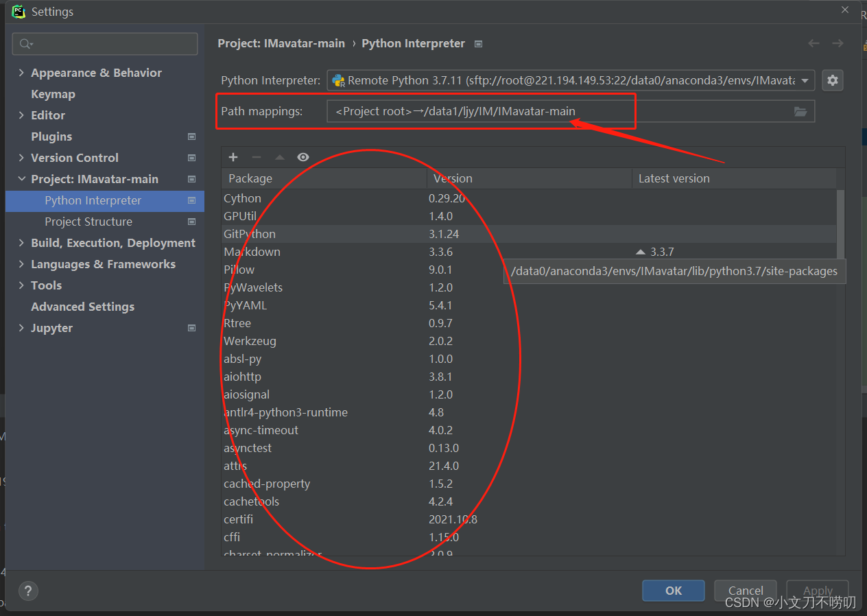Click the back navigation arrow
This screenshot has height=616, width=867.
[x=813, y=43]
